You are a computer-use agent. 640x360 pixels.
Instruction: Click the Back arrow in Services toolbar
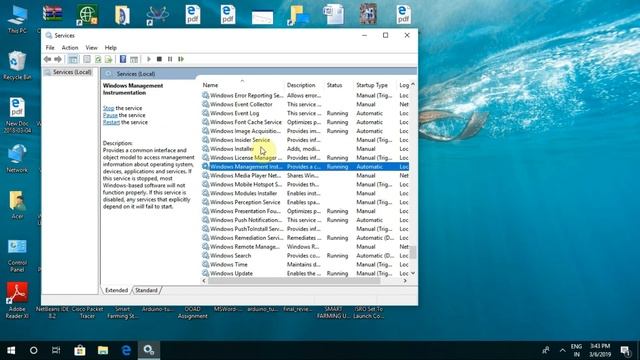[x=47, y=59]
